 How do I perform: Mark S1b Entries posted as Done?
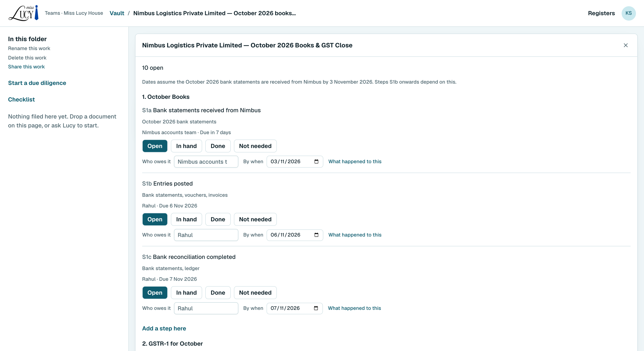click(218, 219)
